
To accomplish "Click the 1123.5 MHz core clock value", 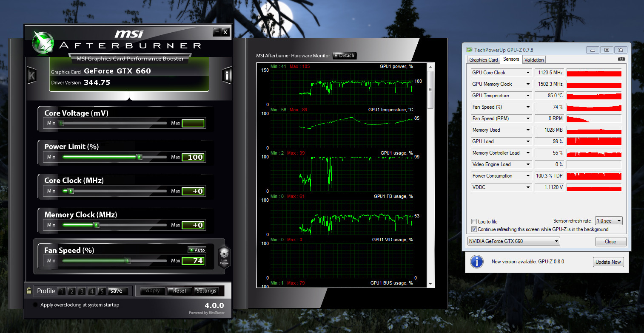I will [549, 73].
